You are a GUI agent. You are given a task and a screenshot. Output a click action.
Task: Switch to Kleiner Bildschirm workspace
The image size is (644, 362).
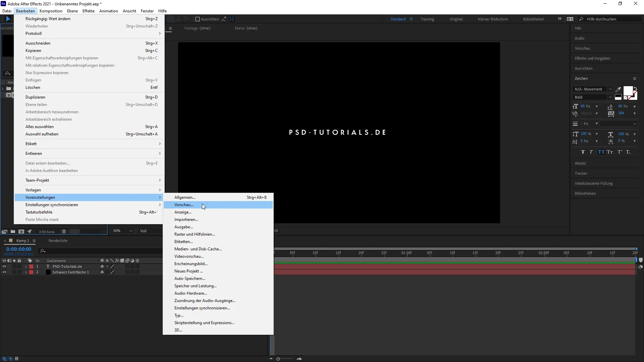coord(493,19)
